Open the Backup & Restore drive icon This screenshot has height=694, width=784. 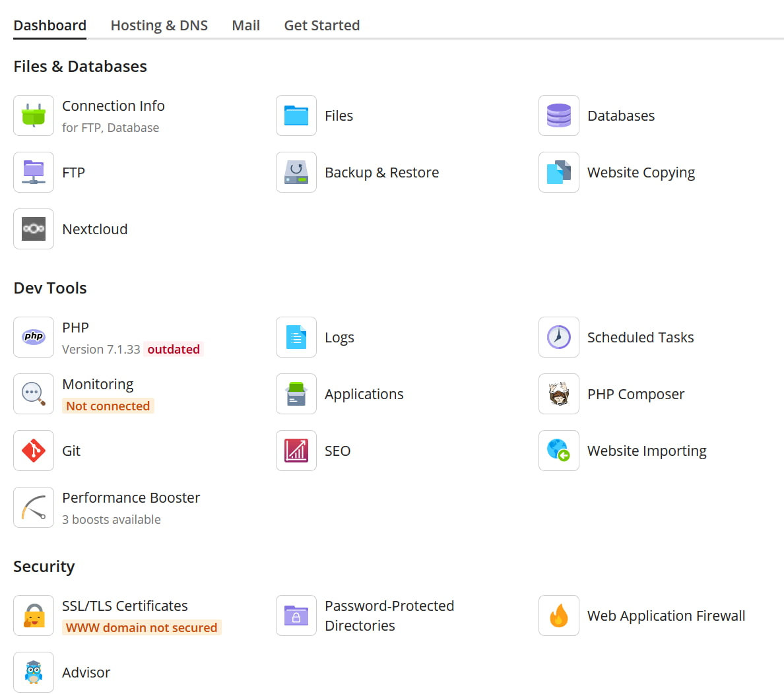[296, 172]
